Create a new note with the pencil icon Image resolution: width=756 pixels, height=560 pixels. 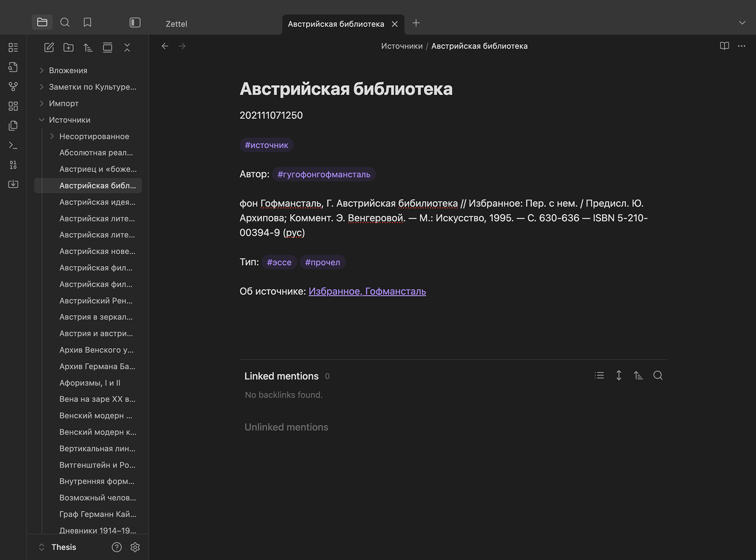coord(49,48)
